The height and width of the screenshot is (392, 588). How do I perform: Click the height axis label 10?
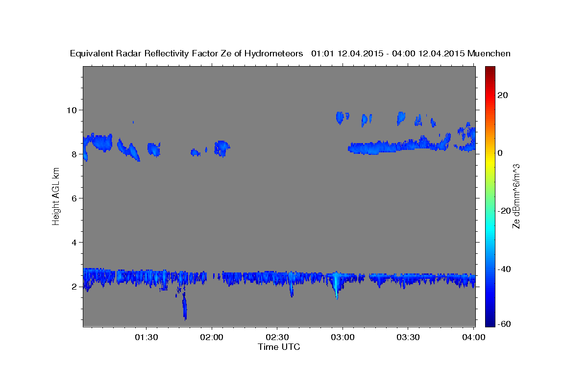point(73,110)
